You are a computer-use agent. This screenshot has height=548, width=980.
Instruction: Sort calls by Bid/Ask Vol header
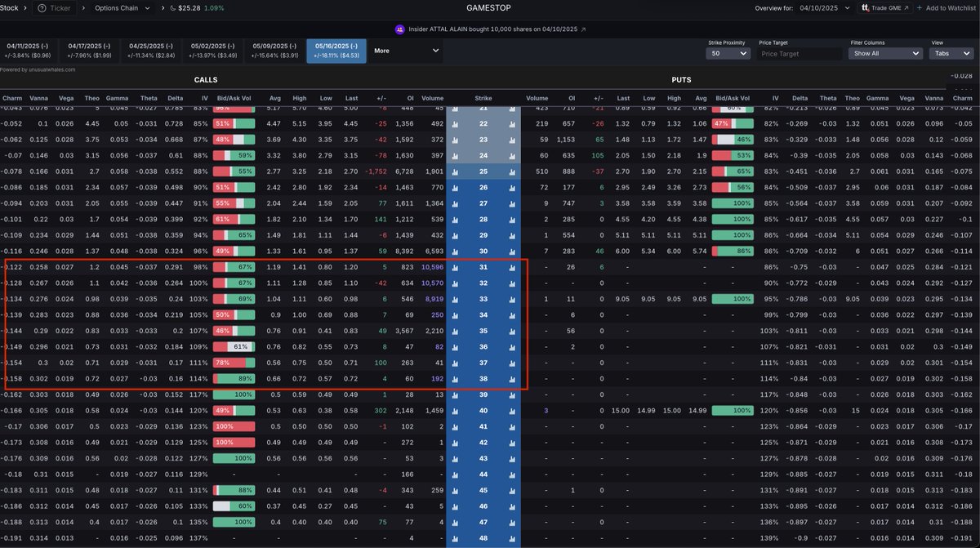click(x=234, y=97)
